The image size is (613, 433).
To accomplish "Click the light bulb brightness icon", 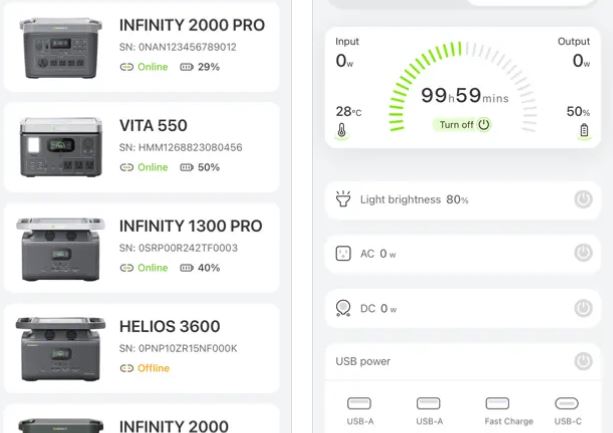I will 343,200.
